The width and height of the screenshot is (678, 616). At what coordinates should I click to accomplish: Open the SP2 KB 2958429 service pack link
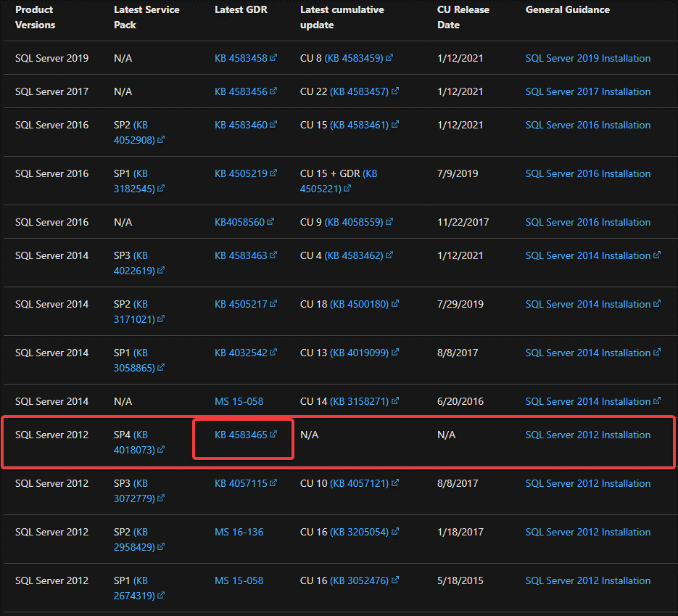click(x=134, y=539)
